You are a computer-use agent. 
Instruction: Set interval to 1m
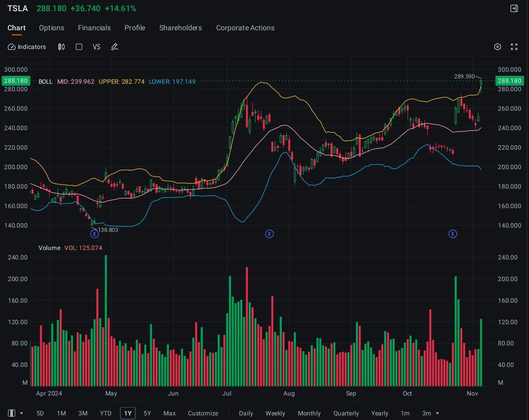point(405,413)
